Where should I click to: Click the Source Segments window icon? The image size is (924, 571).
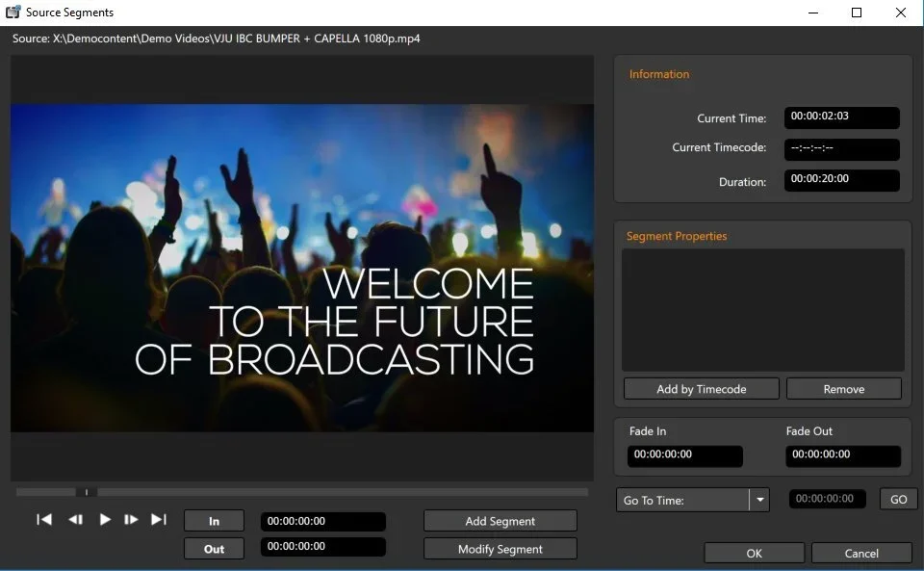click(13, 12)
